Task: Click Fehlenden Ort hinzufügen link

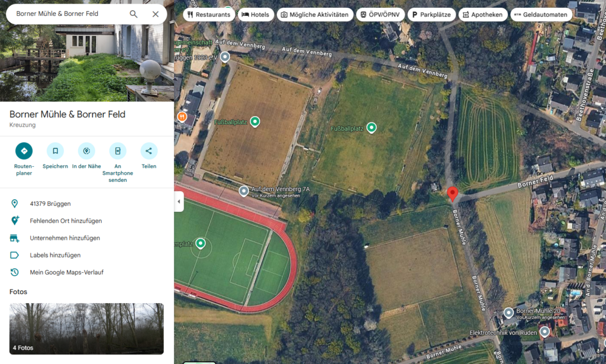Action: coord(66,221)
